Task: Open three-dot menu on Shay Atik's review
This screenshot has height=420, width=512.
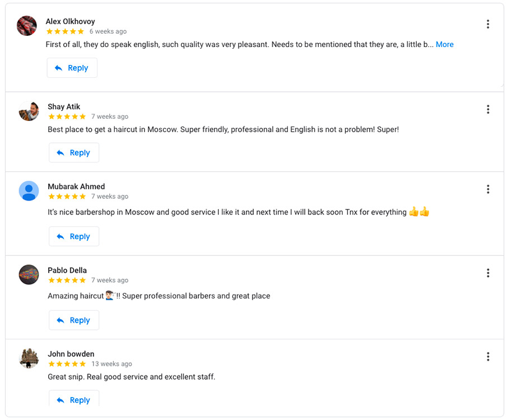Action: pos(488,109)
